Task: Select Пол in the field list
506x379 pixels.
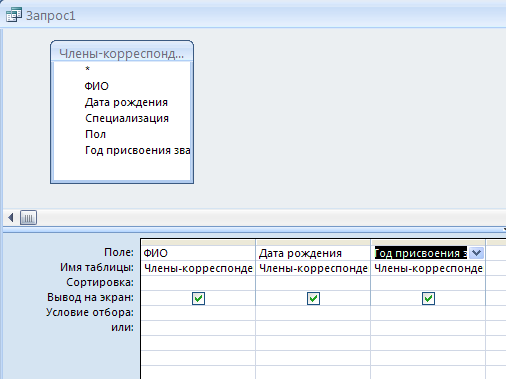Action: 95,134
